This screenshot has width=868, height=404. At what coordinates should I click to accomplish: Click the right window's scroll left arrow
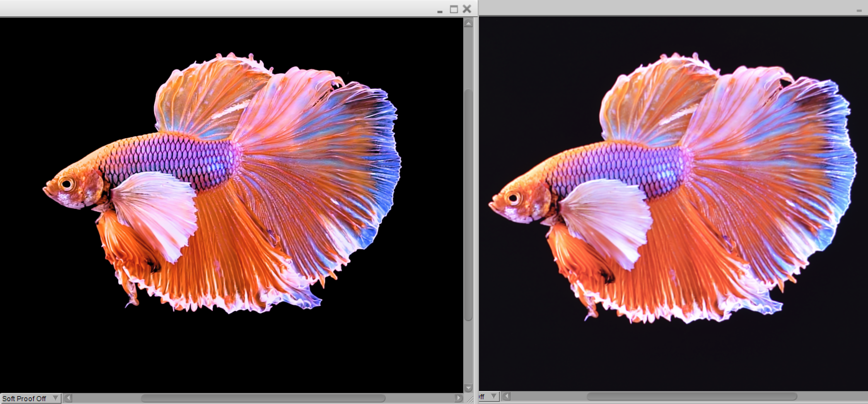coord(506,396)
